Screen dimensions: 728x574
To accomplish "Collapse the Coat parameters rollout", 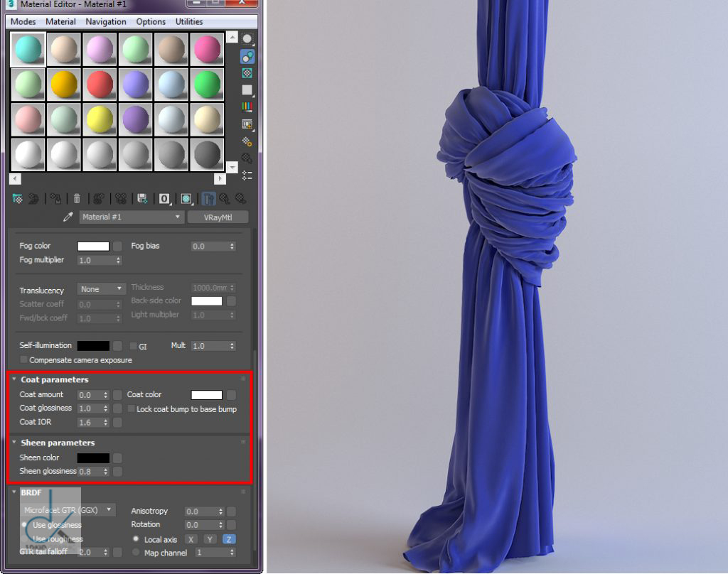I will pyautogui.click(x=14, y=379).
